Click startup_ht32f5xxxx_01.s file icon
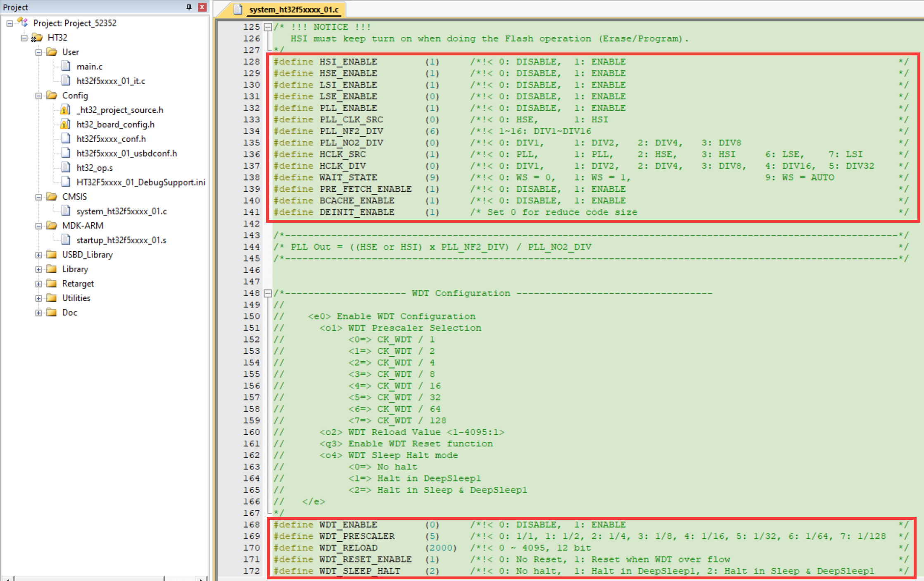The image size is (924, 581). [66, 240]
